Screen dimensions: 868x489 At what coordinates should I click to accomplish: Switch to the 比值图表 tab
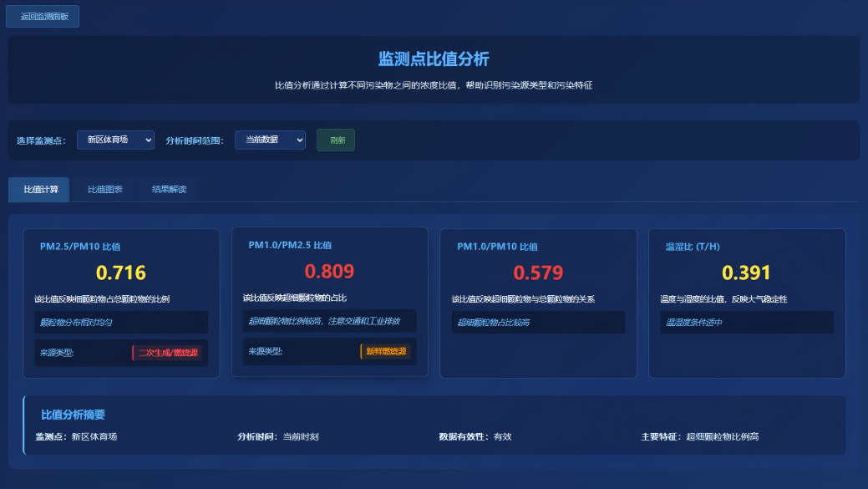coord(105,190)
